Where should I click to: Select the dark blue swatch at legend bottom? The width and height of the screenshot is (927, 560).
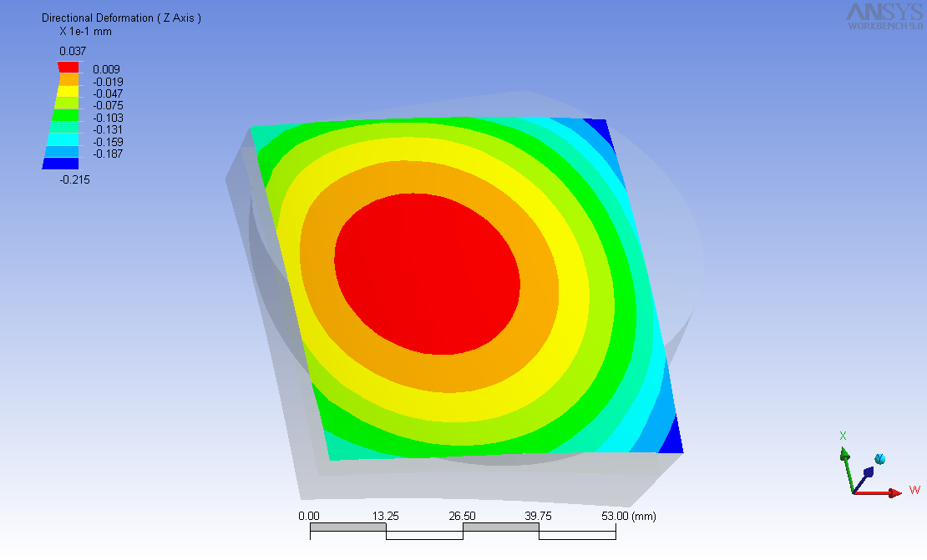click(60, 164)
